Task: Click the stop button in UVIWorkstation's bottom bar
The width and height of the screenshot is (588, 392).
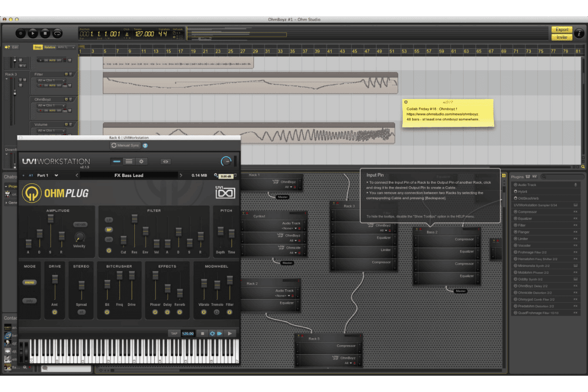Action: [202, 333]
